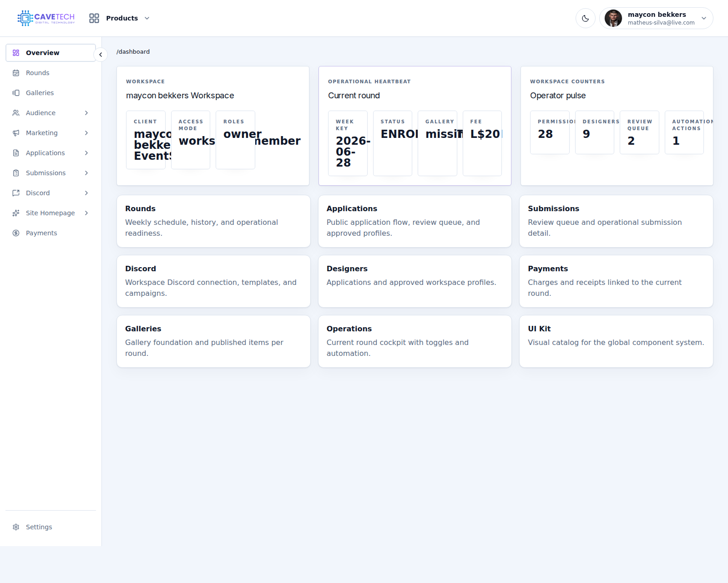
Task: Click the CaveTech logo
Action: pos(46,18)
